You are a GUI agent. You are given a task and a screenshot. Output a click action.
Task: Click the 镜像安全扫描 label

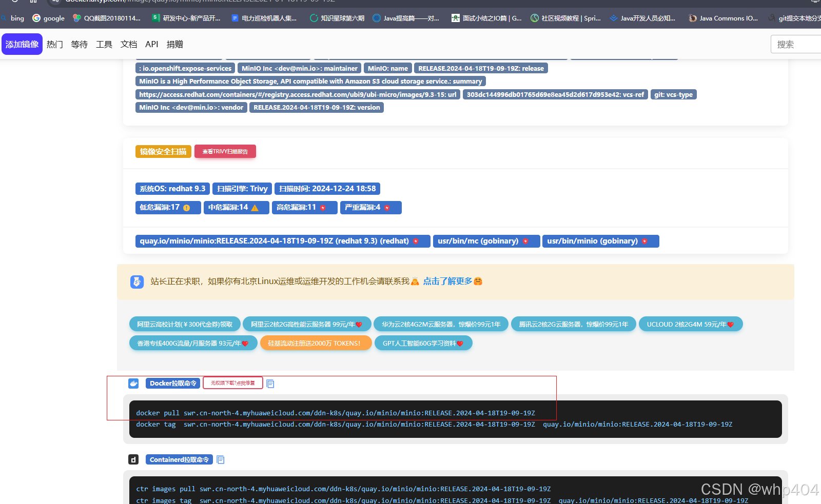(x=163, y=152)
